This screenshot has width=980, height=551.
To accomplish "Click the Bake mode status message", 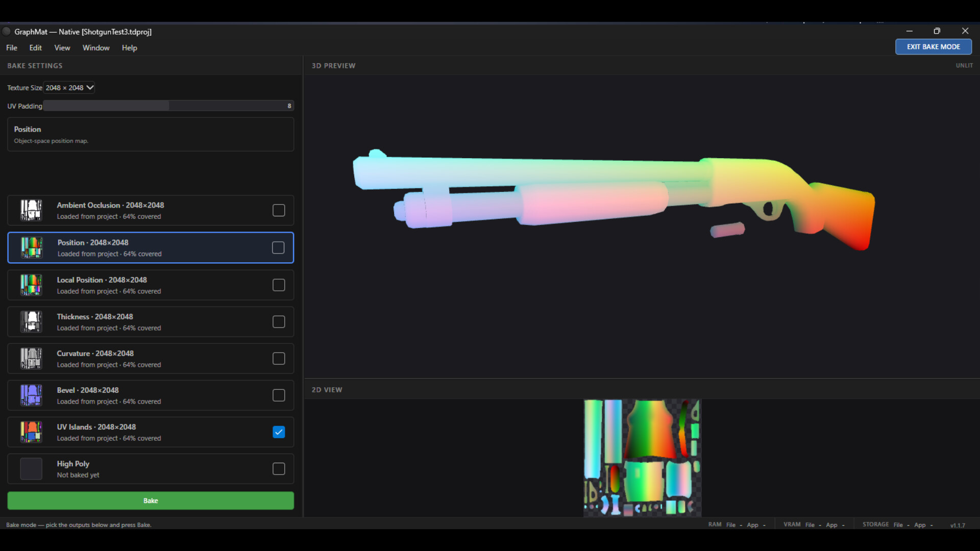I will [x=79, y=524].
